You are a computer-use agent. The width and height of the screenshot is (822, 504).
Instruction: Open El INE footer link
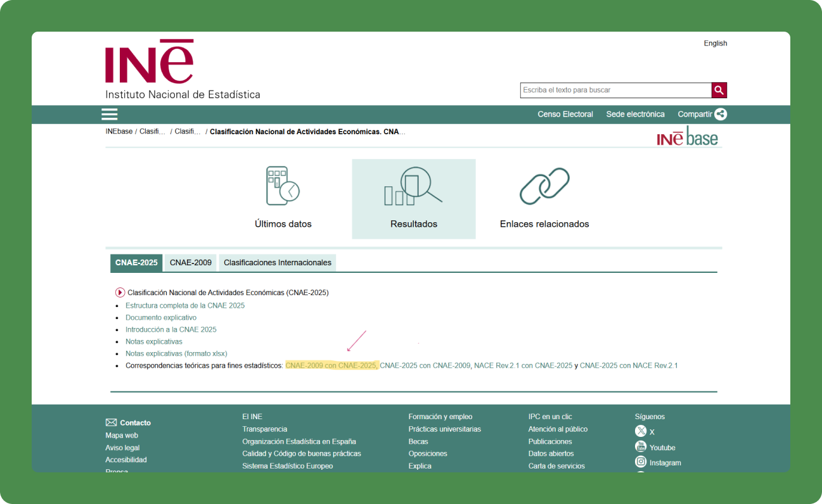point(252,417)
